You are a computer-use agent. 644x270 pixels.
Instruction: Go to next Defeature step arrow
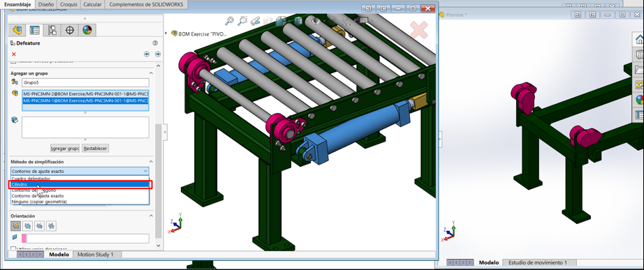tap(158, 54)
